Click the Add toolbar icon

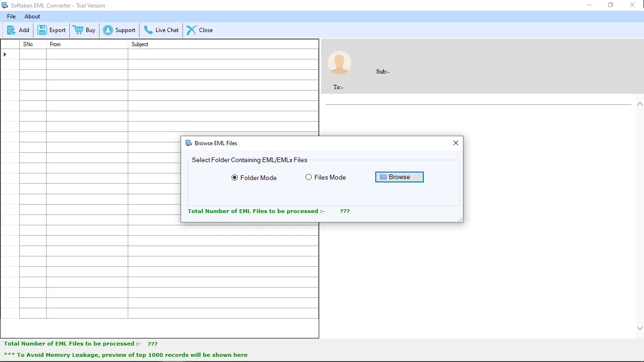[11, 30]
